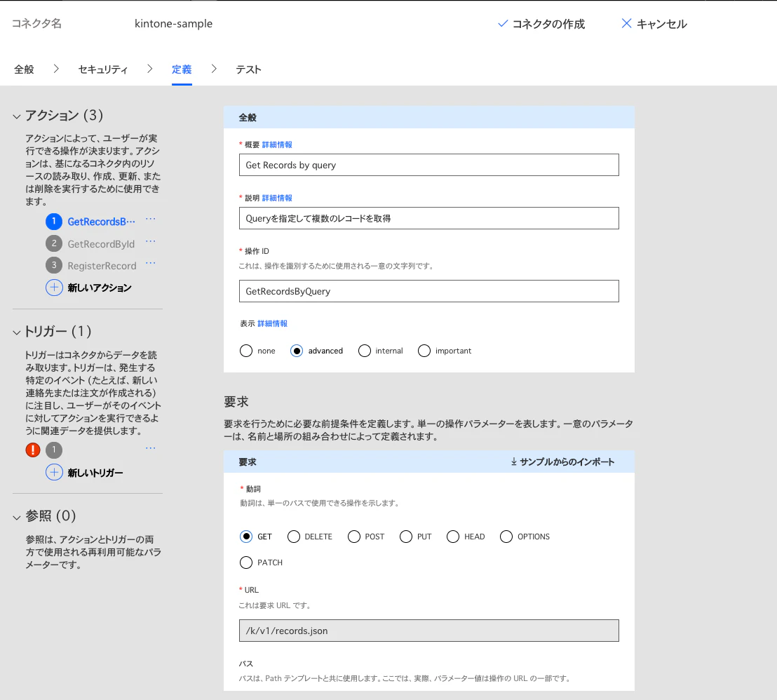Image resolution: width=777 pixels, height=700 pixels.
Task: Collapse the トリガー (1) section
Action: (17, 332)
